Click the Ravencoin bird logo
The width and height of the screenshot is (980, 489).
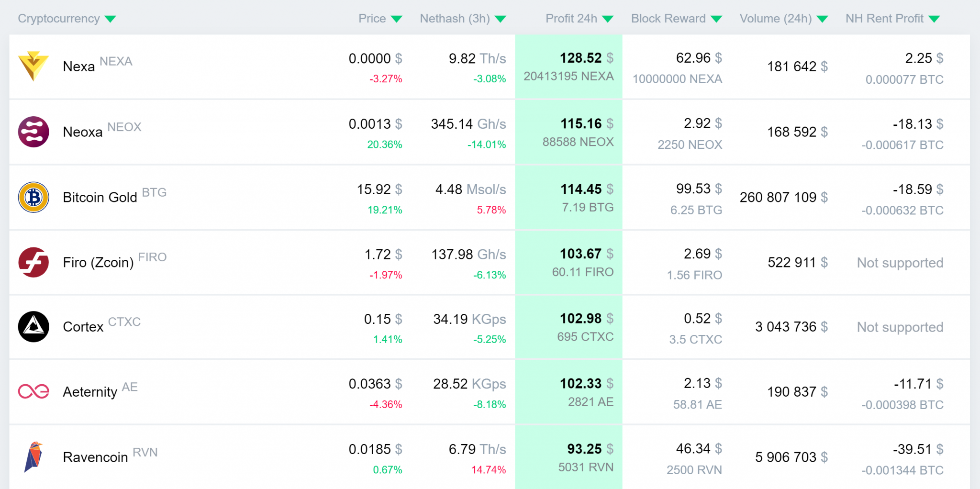pos(33,457)
